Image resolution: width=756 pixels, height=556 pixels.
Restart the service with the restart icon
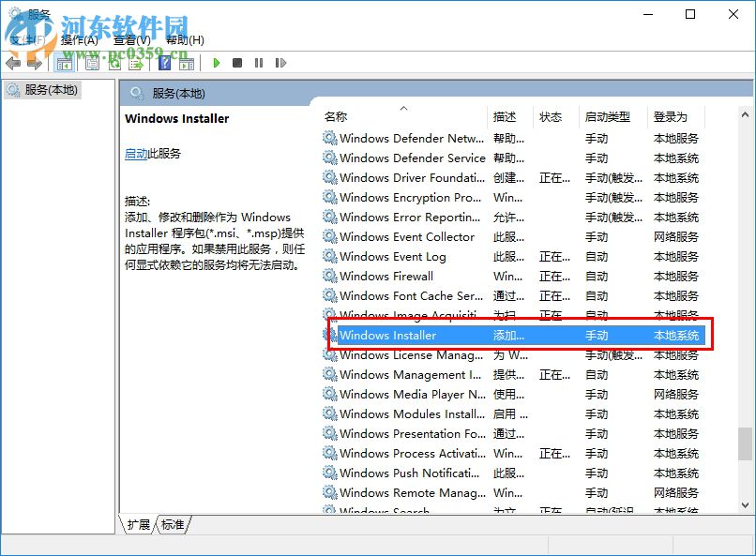click(x=280, y=63)
